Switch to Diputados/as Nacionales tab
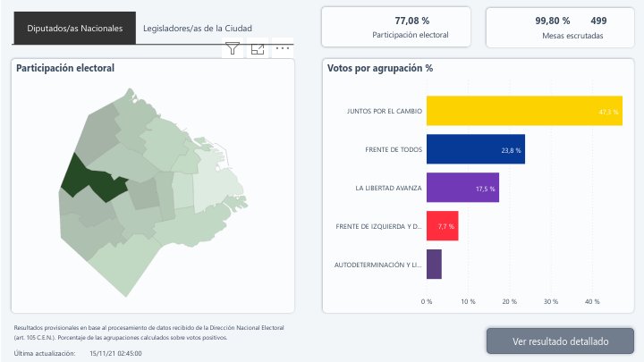This screenshot has height=362, width=644. coord(74,29)
